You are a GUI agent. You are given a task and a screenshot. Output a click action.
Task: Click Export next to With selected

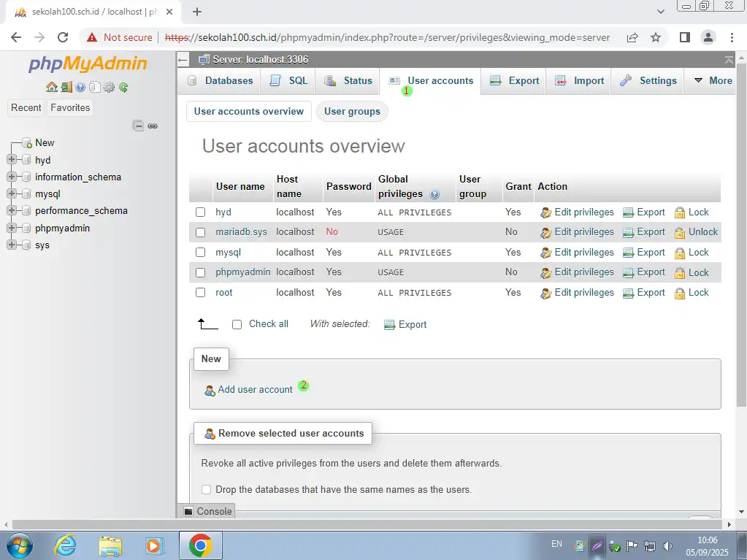coord(405,325)
